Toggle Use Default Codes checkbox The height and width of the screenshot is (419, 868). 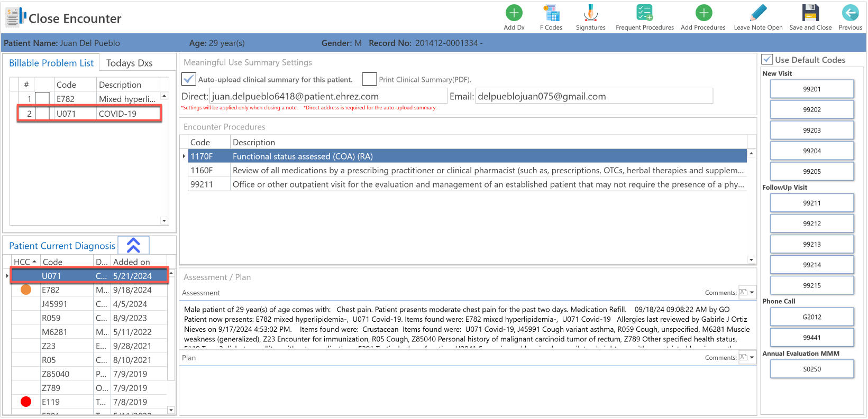pos(768,59)
